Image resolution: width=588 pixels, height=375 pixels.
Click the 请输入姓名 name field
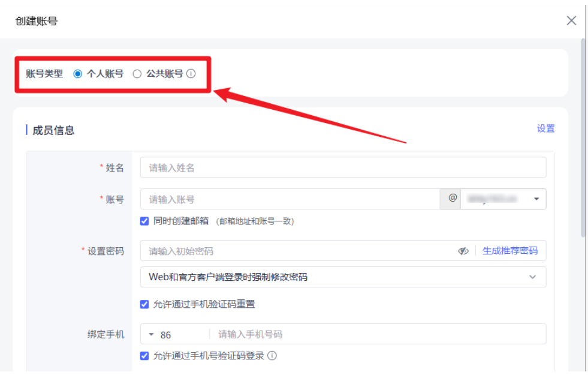pyautogui.click(x=343, y=167)
